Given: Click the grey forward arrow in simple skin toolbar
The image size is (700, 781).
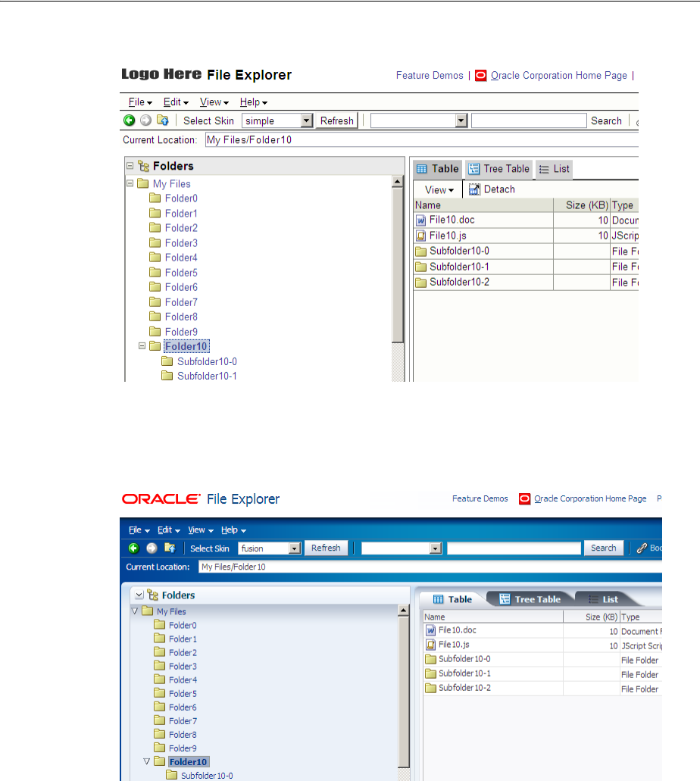Looking at the screenshot, I should pos(145,120).
